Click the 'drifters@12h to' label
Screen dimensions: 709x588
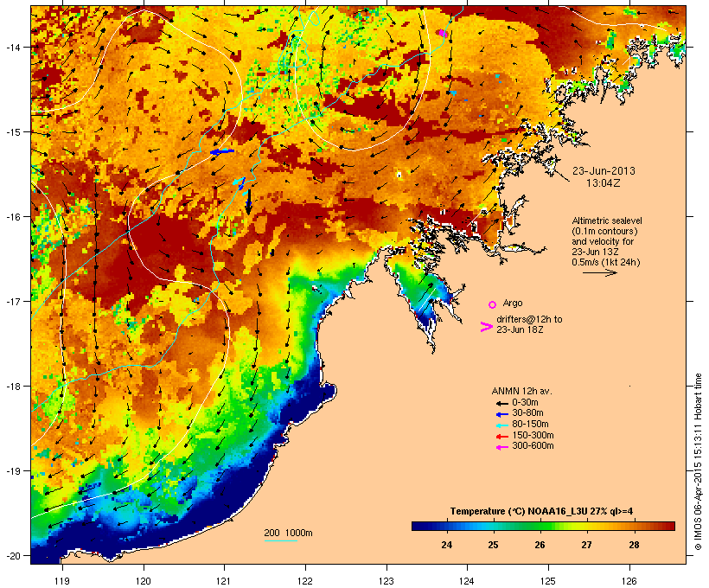coord(529,319)
